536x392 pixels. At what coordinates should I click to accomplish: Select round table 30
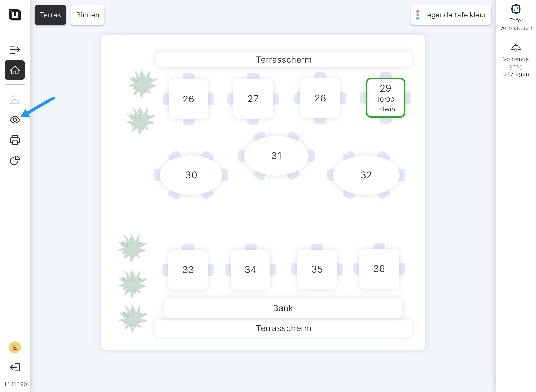pyautogui.click(x=191, y=175)
